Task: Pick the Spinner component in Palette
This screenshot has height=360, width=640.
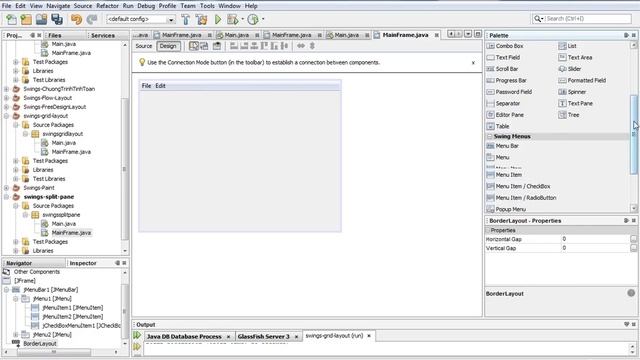Action: [572, 92]
